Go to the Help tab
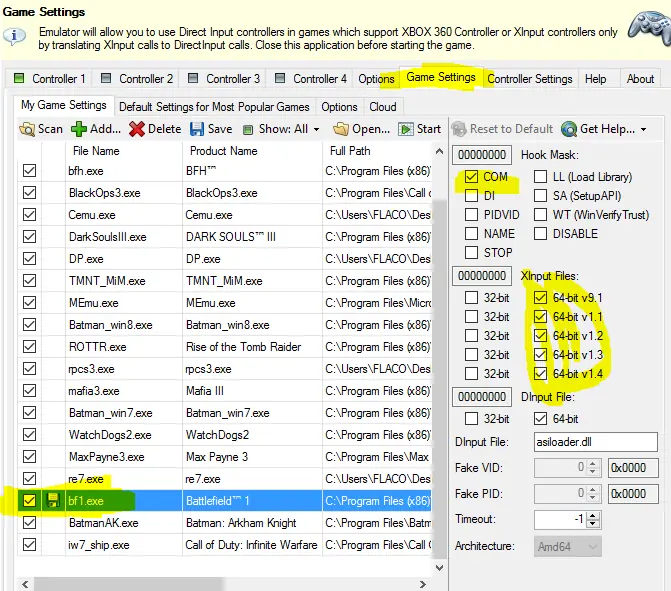Image resolution: width=671 pixels, height=591 pixels. (x=595, y=79)
